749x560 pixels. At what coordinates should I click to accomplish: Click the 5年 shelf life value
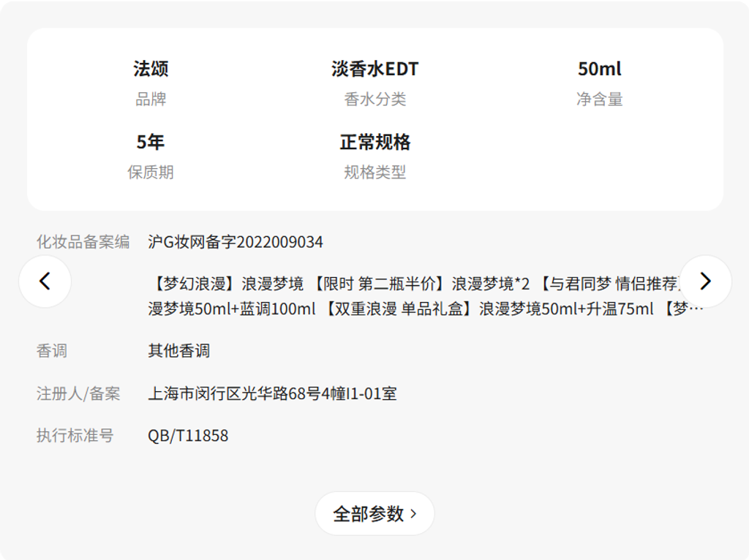point(151,142)
